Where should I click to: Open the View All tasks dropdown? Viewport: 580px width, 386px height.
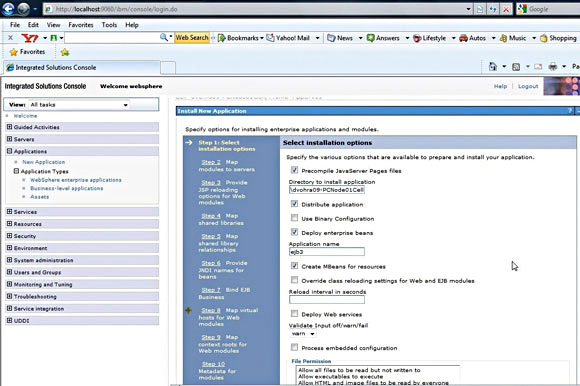pos(80,105)
